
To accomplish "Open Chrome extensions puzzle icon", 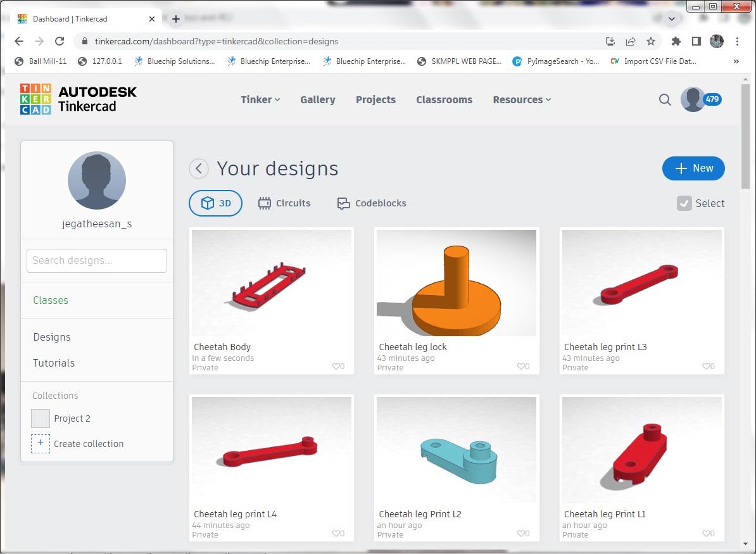I will 676,41.
